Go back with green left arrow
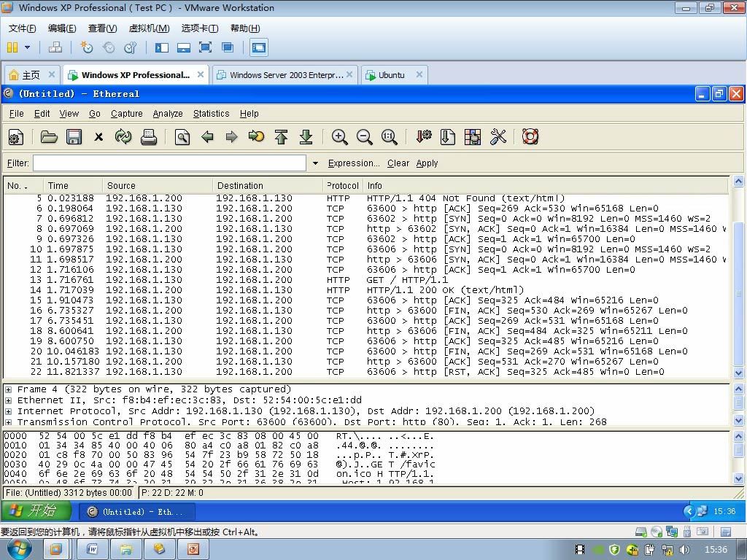747x560 pixels. tap(207, 137)
